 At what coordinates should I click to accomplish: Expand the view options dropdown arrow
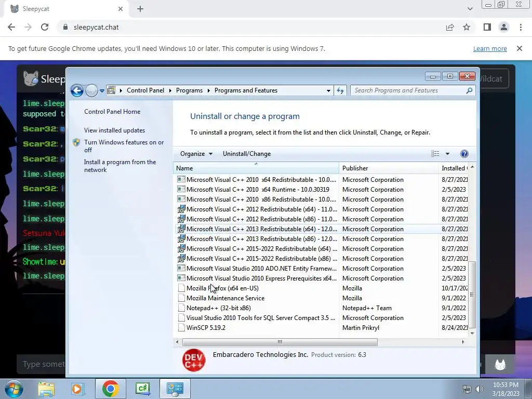[x=447, y=154]
